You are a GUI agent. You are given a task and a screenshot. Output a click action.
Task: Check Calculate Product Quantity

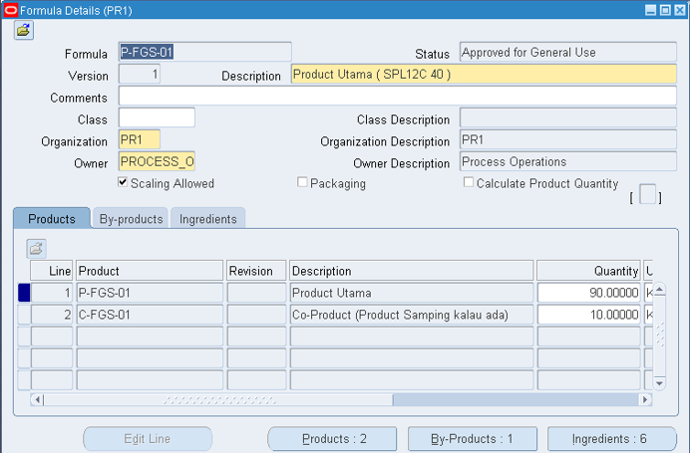pyautogui.click(x=469, y=182)
